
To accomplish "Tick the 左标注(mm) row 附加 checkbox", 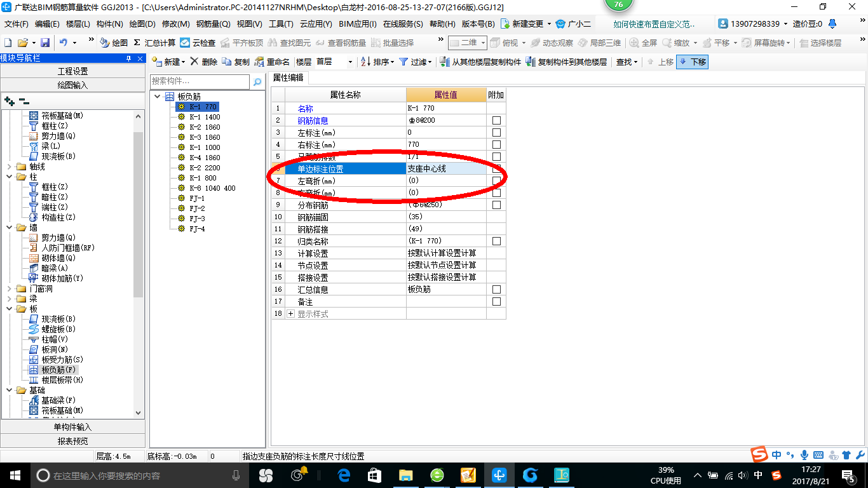I will pyautogui.click(x=496, y=133).
